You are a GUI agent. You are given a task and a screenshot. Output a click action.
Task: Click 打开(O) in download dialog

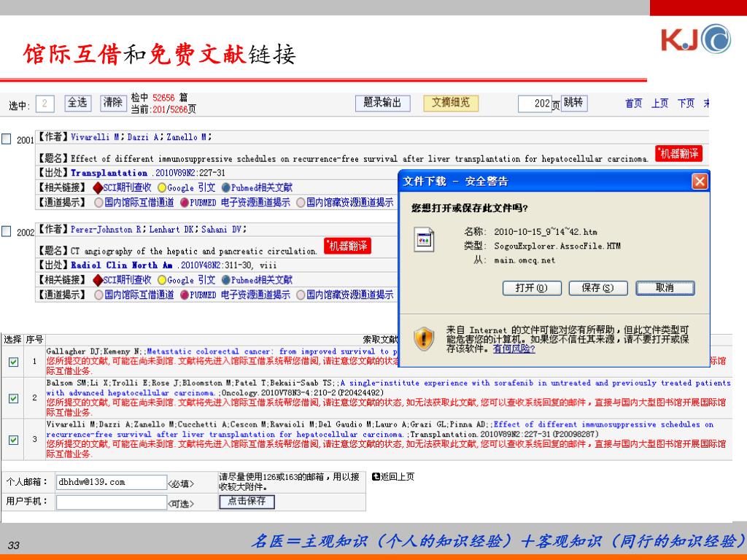click(532, 288)
